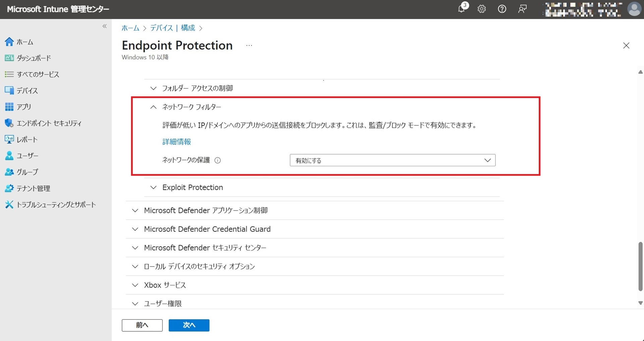
Task: Click the ホーム house icon in sidebar
Action: pos(9,42)
